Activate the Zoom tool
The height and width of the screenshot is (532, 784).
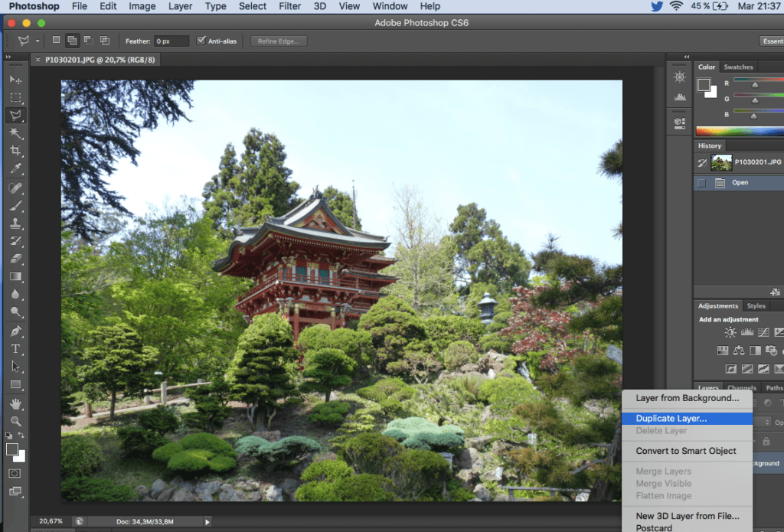click(x=15, y=421)
